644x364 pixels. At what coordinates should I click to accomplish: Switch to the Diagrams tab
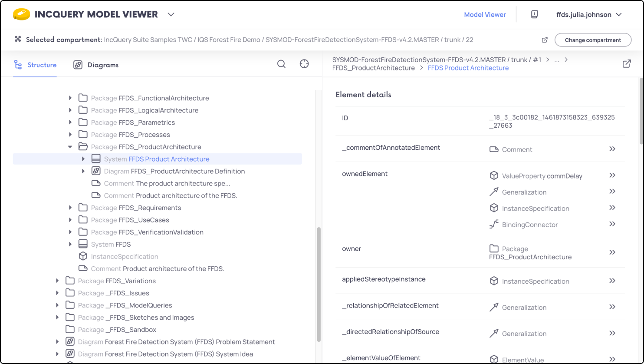pyautogui.click(x=96, y=65)
